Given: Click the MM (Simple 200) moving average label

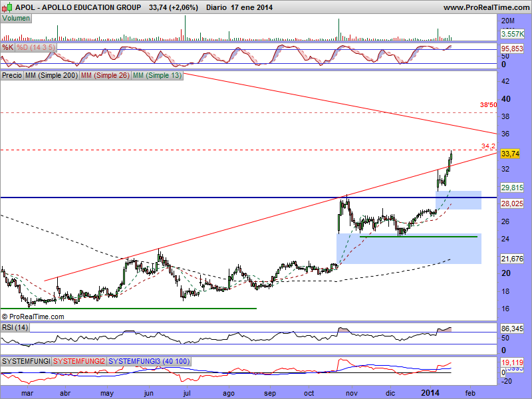Looking at the screenshot, I should [x=51, y=75].
